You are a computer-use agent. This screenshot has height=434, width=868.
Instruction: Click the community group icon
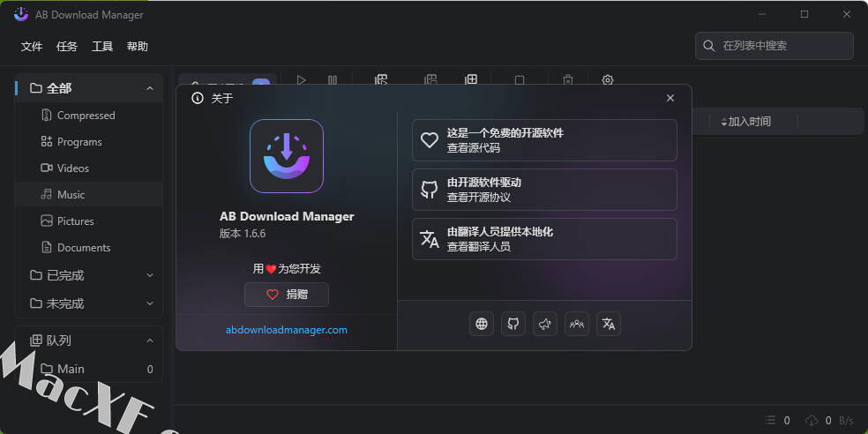577,324
